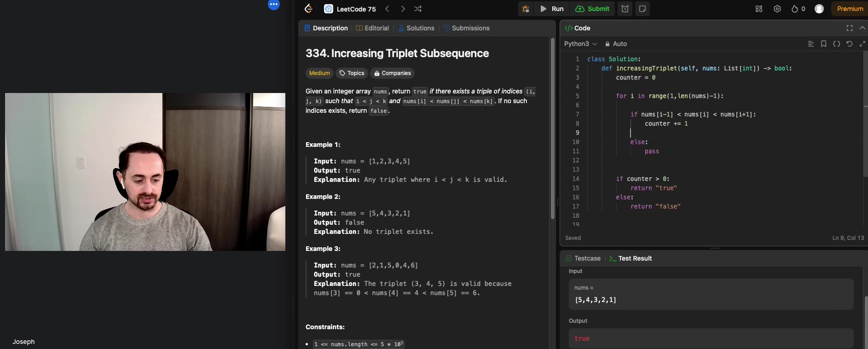The image size is (868, 349).
Task: Reset code to default with undo icon
Action: click(x=850, y=44)
